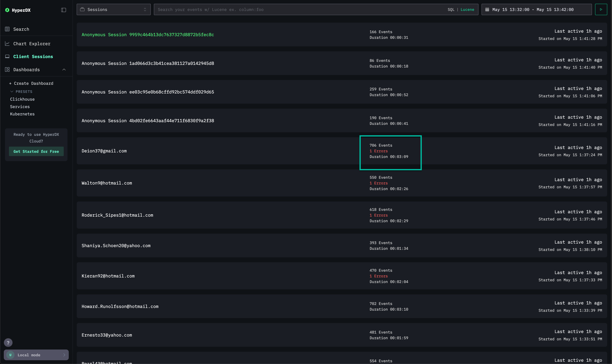Open the Sessions source dropdown
This screenshot has width=612, height=364.
click(x=114, y=10)
